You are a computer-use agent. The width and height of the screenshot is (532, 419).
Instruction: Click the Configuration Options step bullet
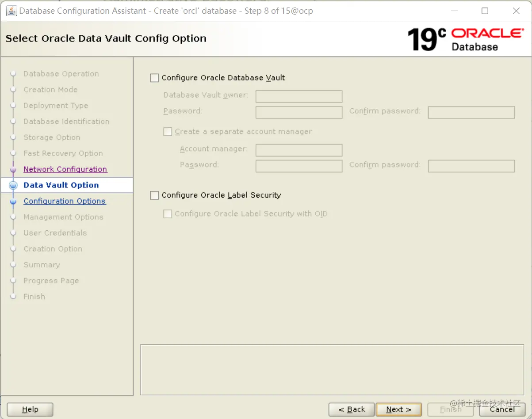(x=13, y=201)
